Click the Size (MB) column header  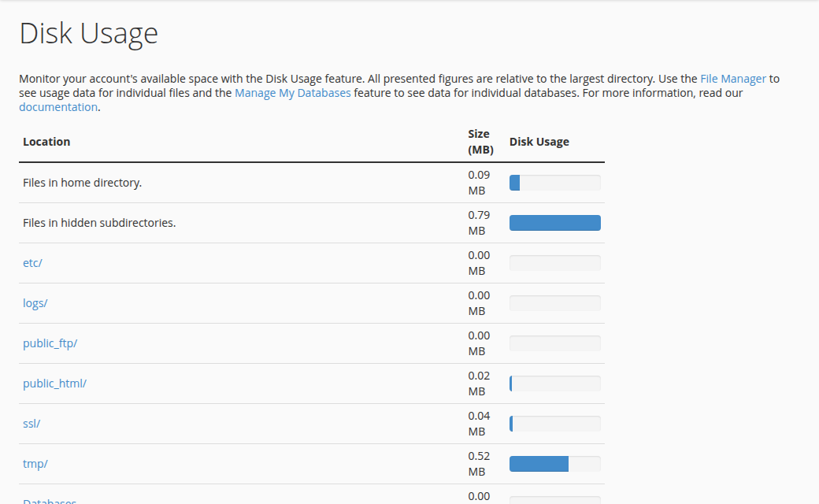pyautogui.click(x=480, y=142)
